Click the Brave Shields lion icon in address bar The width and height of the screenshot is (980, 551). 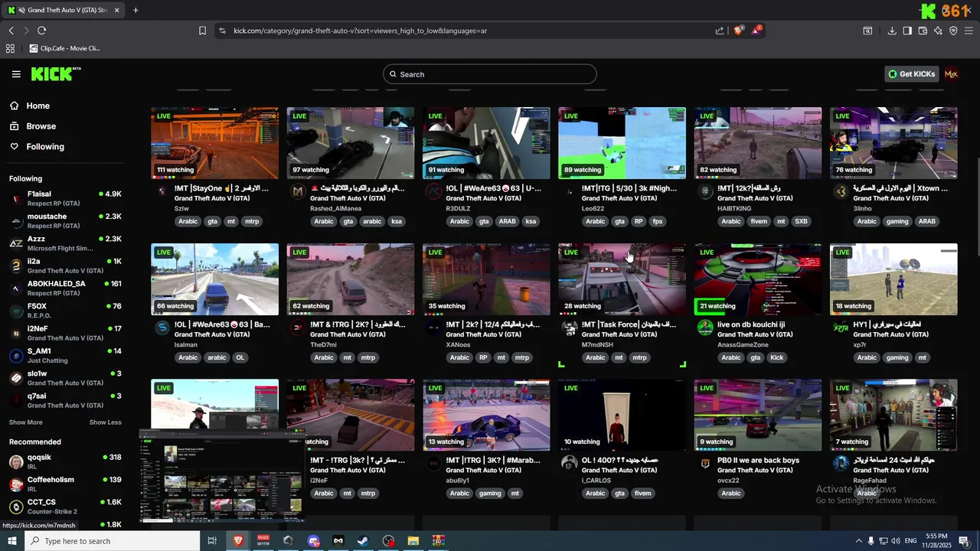738,31
